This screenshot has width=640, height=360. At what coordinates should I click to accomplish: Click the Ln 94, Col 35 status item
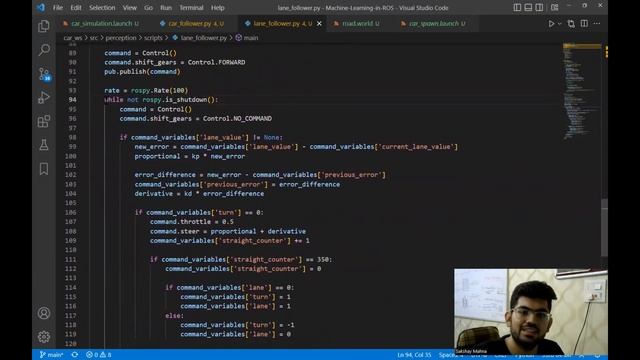coord(414,355)
